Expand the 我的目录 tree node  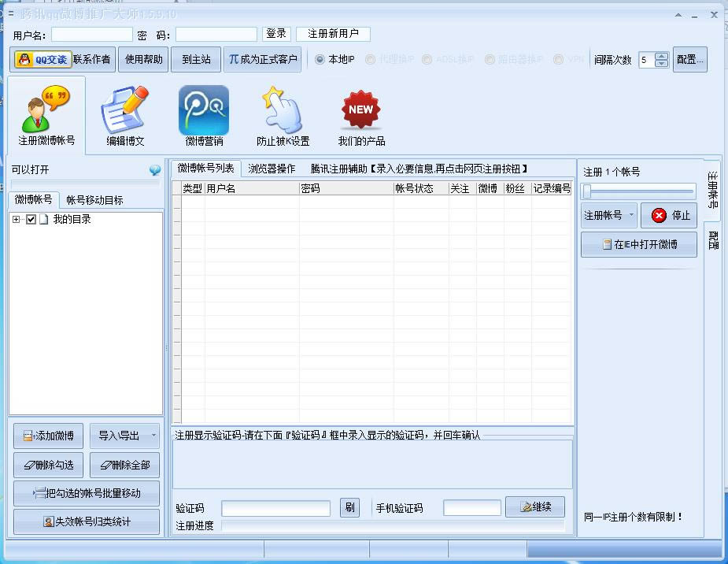17,219
